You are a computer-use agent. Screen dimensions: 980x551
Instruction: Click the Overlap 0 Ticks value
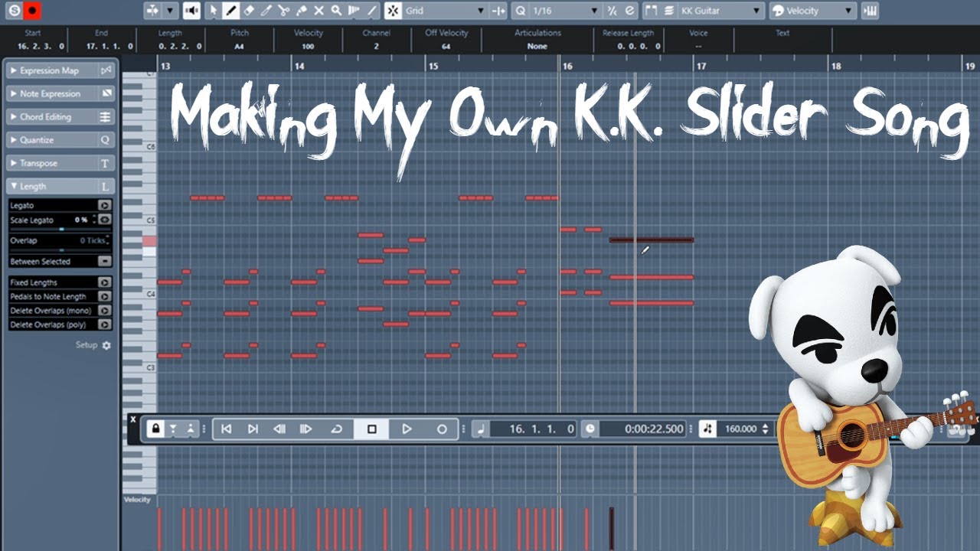tap(93, 240)
